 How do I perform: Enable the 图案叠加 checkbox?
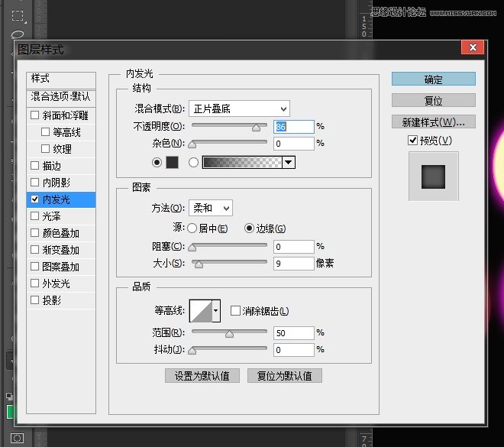coord(34,266)
